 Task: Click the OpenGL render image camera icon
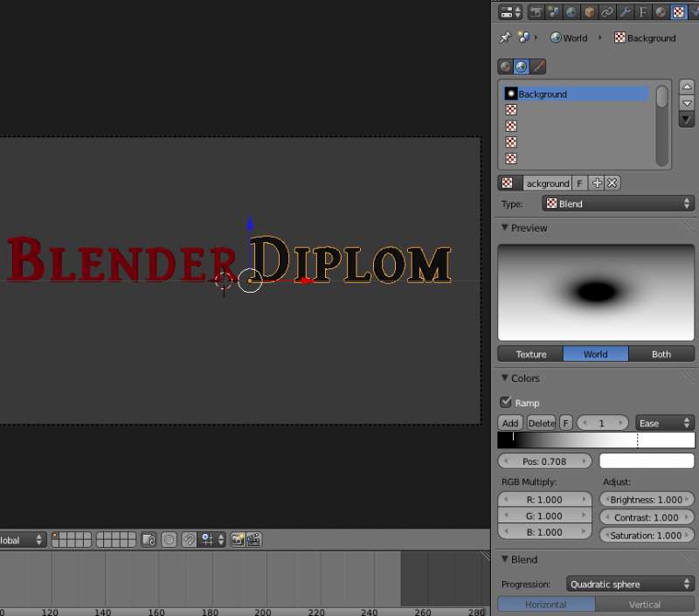(x=238, y=540)
